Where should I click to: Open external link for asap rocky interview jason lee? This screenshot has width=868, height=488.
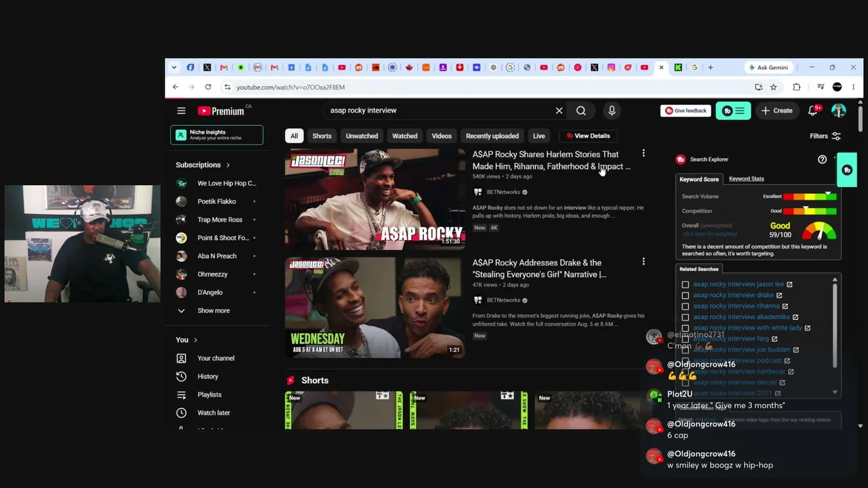pos(789,285)
